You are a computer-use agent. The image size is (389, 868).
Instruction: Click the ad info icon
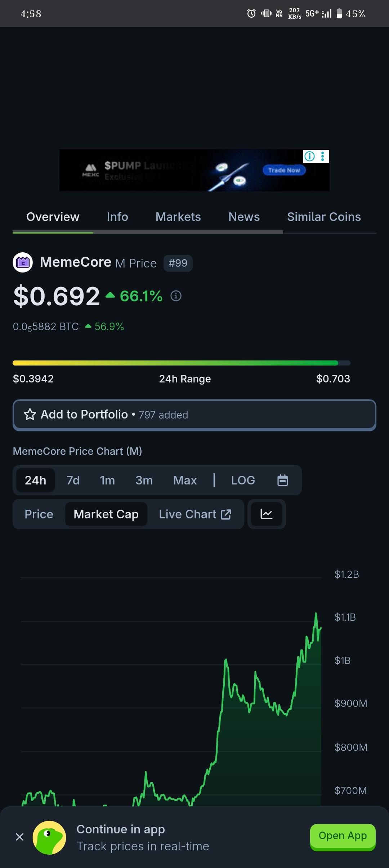tap(310, 156)
